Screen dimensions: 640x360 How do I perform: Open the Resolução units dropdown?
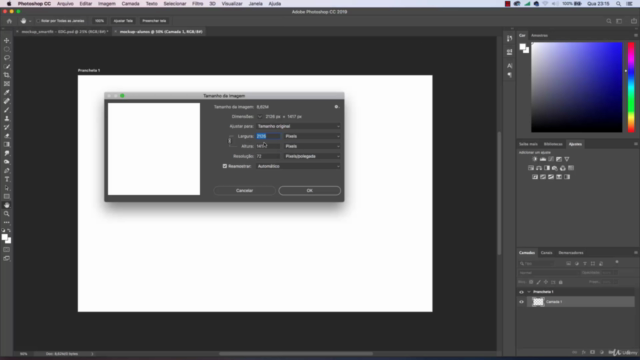[312, 156]
